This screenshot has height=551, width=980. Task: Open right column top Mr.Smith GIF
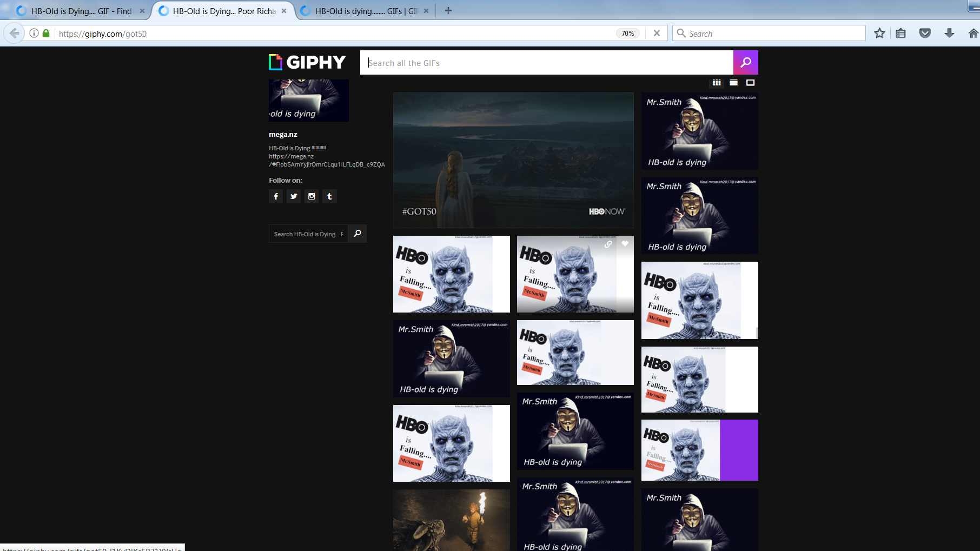[x=700, y=131]
